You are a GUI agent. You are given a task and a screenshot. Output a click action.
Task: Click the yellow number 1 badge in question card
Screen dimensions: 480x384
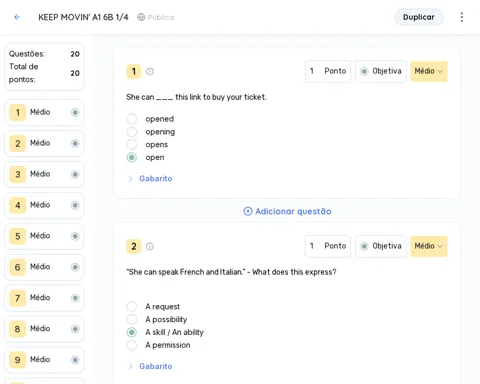[x=134, y=71]
